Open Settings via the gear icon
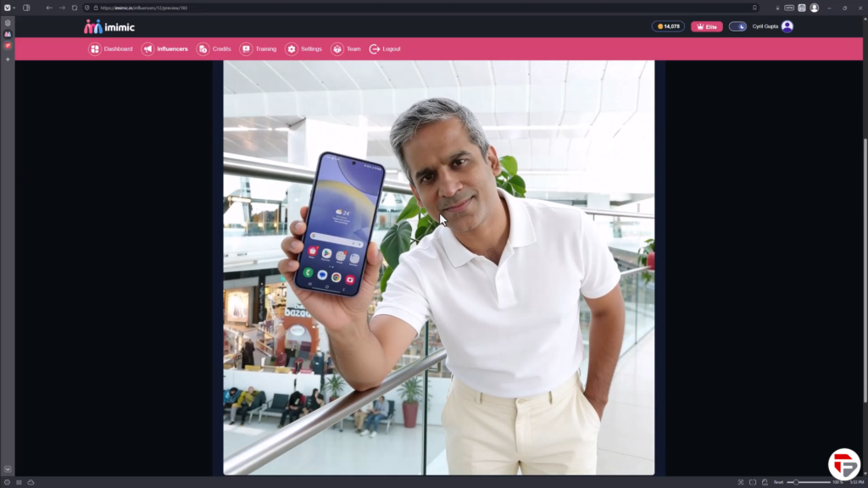The height and width of the screenshot is (488, 868). click(292, 49)
